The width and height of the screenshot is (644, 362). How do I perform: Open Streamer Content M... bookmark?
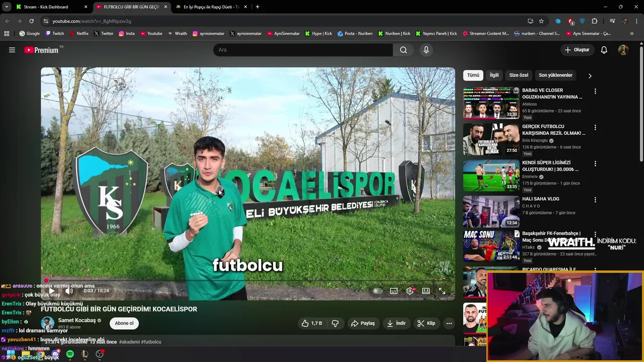[486, 34]
